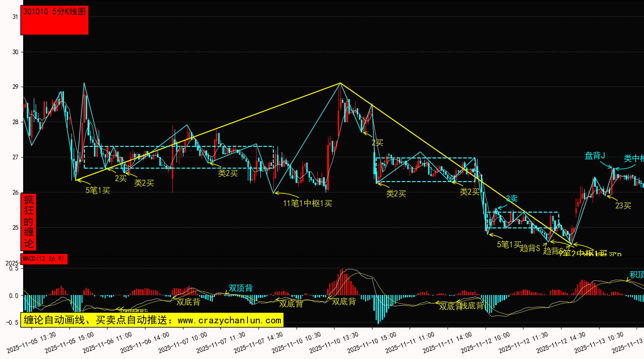The height and width of the screenshot is (359, 644).
Task: Select the "3卖" sell signal label
Action: (511, 199)
